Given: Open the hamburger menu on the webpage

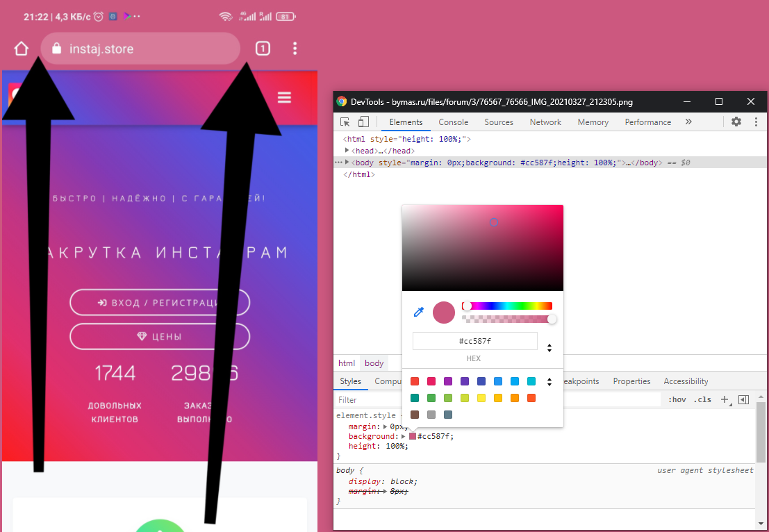Looking at the screenshot, I should (284, 97).
